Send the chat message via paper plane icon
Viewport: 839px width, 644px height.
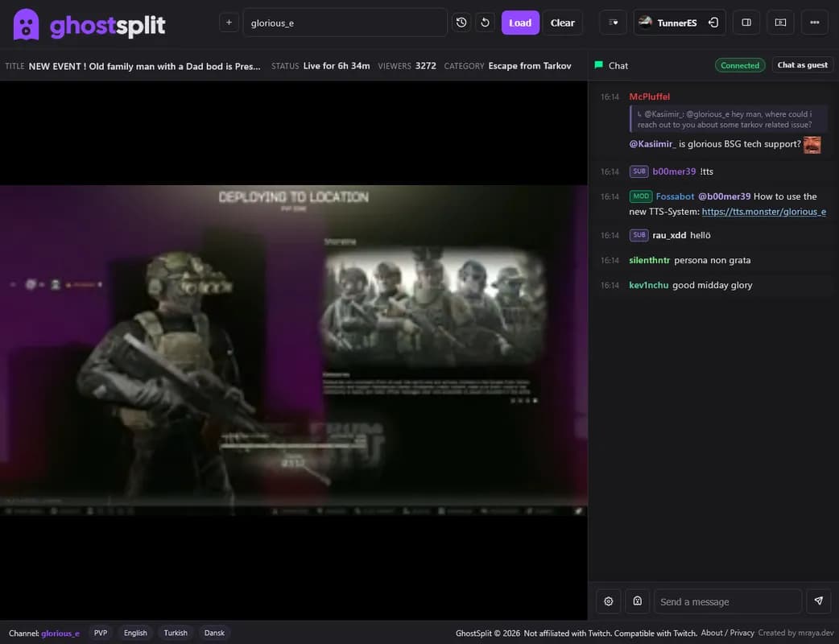coord(819,601)
